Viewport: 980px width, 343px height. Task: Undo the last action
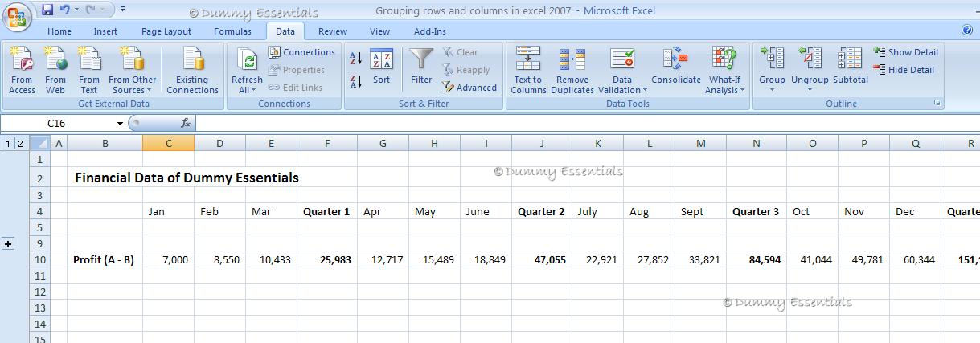(x=65, y=10)
